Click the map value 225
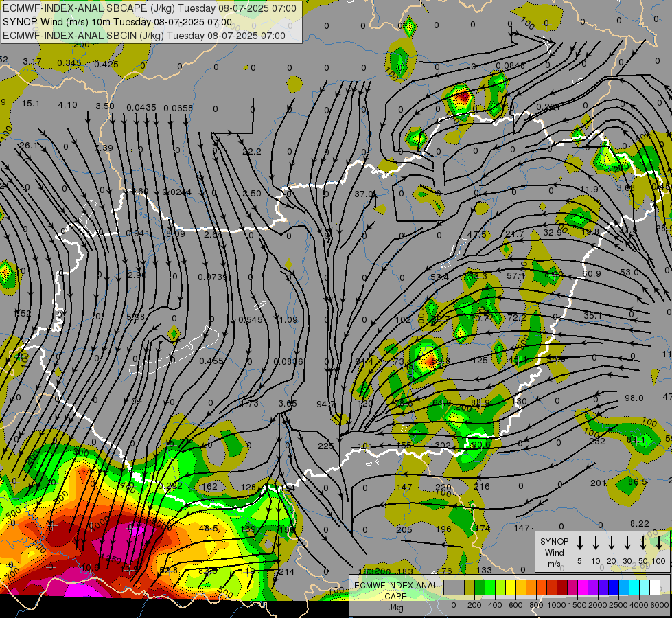The image size is (672, 618). tap(326, 446)
